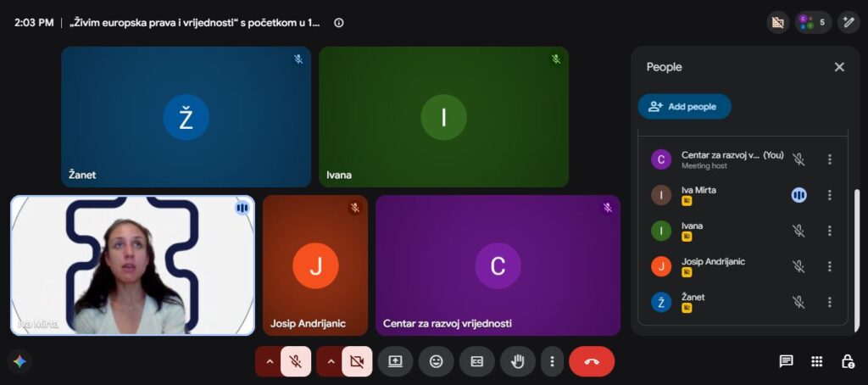Open the Gemini sparkle assistant icon
868x385 pixels.
[x=19, y=362]
